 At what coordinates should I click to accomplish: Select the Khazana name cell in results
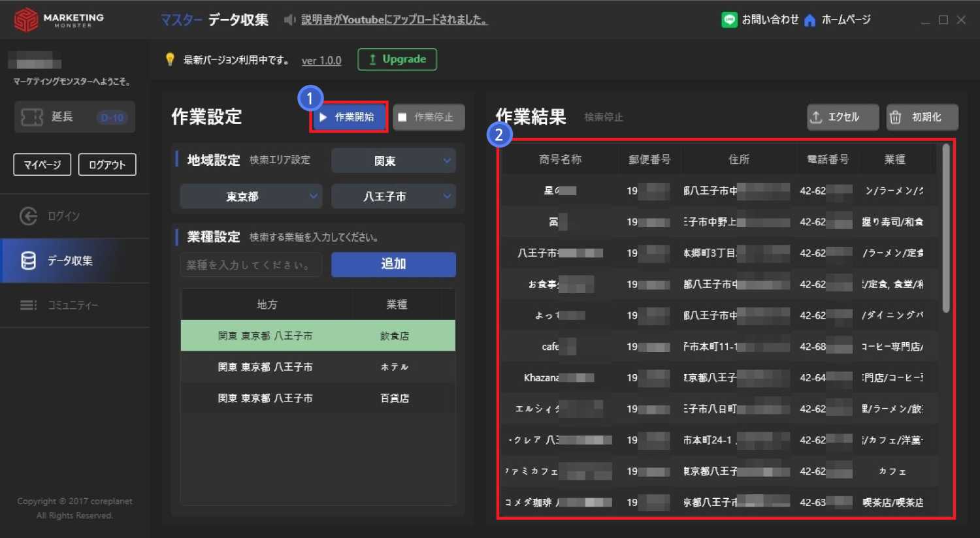pos(559,377)
